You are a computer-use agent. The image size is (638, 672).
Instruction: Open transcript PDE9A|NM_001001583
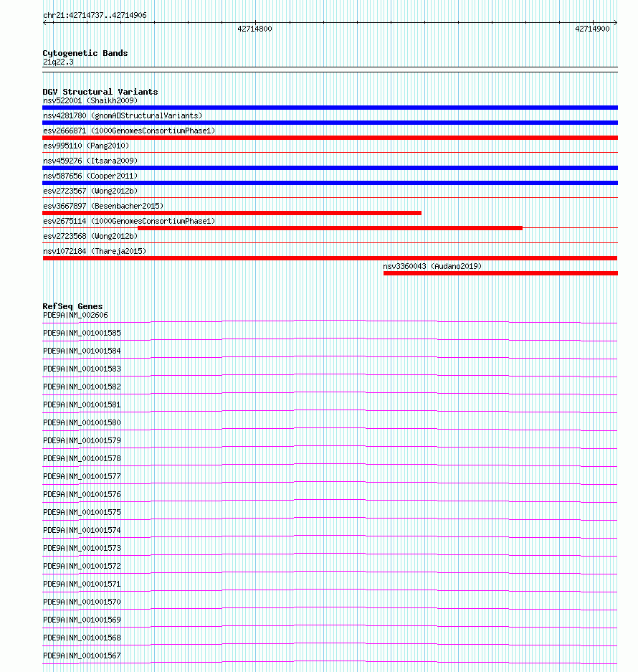click(x=82, y=369)
